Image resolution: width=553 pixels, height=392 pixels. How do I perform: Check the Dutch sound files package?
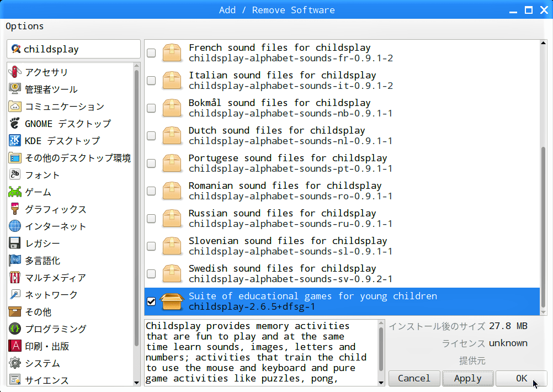pyautogui.click(x=151, y=135)
